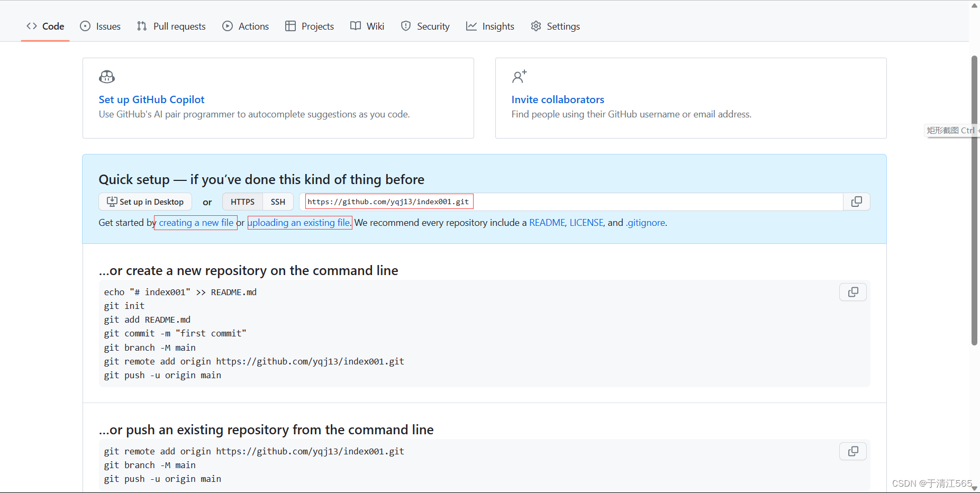Open the LICENSE link
The image size is (980, 493).
586,223
